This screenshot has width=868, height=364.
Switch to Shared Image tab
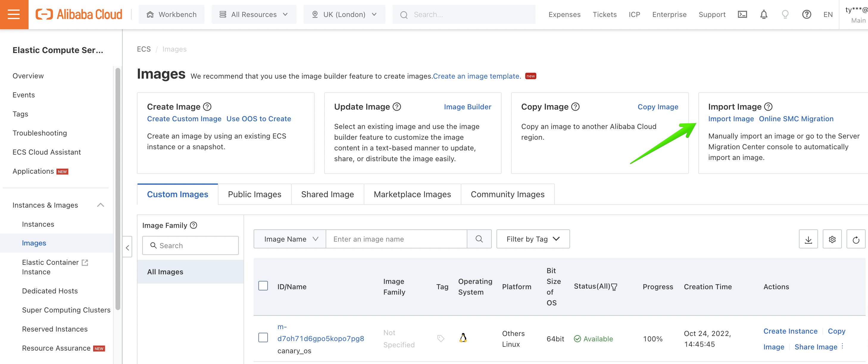click(327, 195)
